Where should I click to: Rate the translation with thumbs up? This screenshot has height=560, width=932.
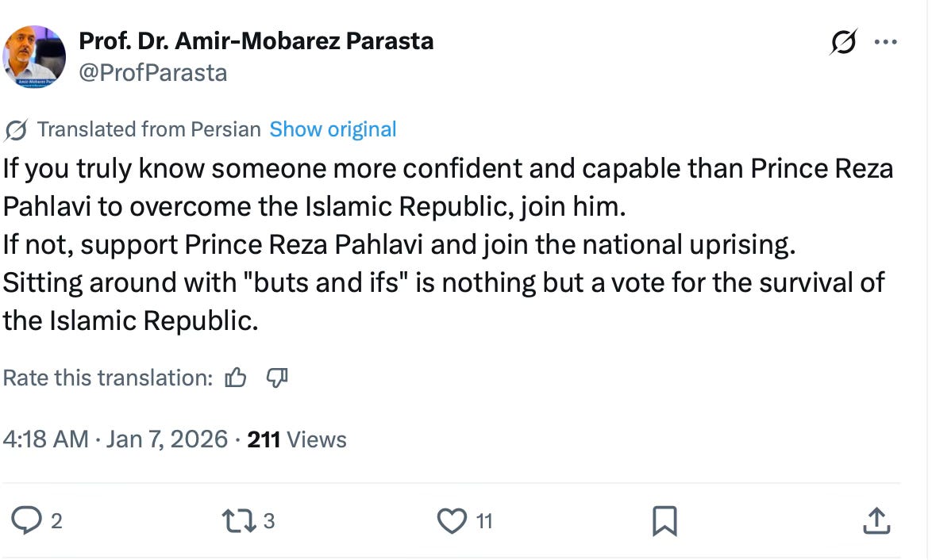tap(236, 378)
